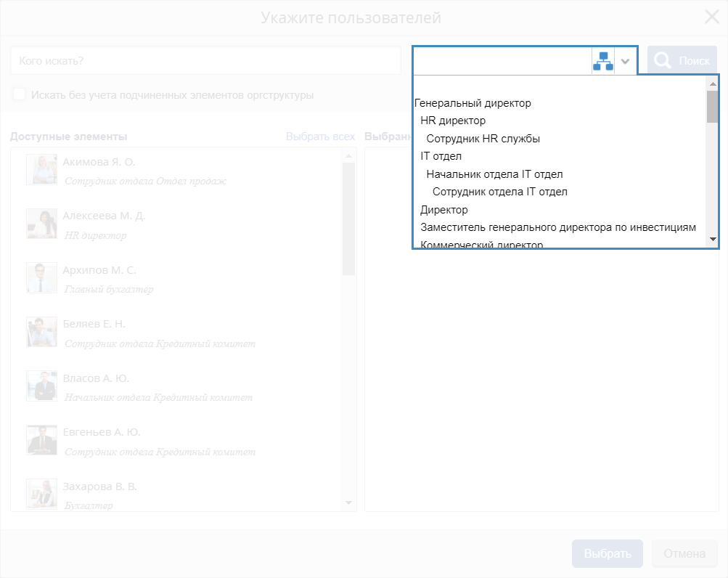Image resolution: width=728 pixels, height=578 pixels.
Task: Pick 'Заместитель генерального директора по инвестициям'
Action: 558,228
